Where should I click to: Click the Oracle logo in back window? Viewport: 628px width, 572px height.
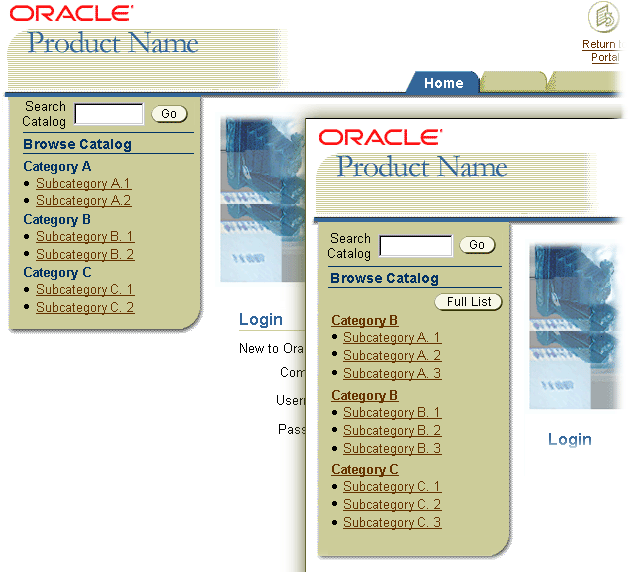coord(71,13)
